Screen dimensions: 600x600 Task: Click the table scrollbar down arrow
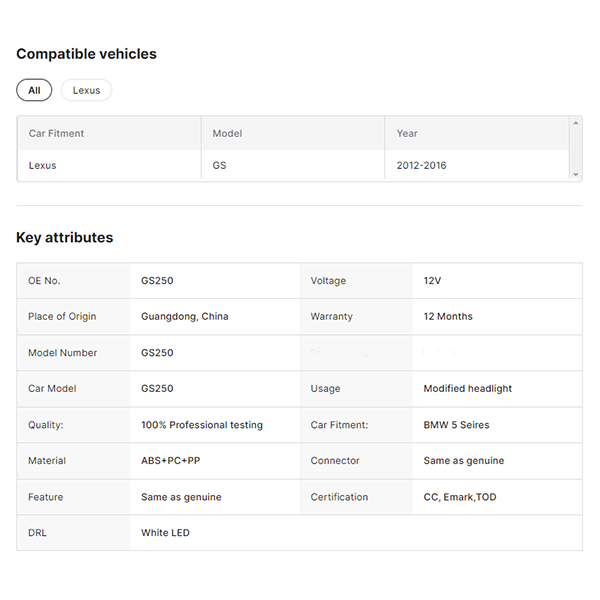(575, 175)
